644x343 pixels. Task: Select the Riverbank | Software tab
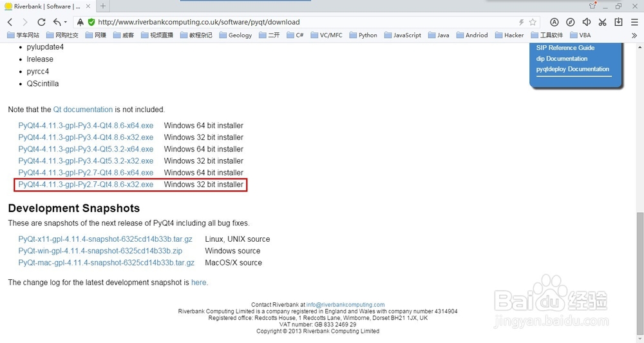(47, 6)
